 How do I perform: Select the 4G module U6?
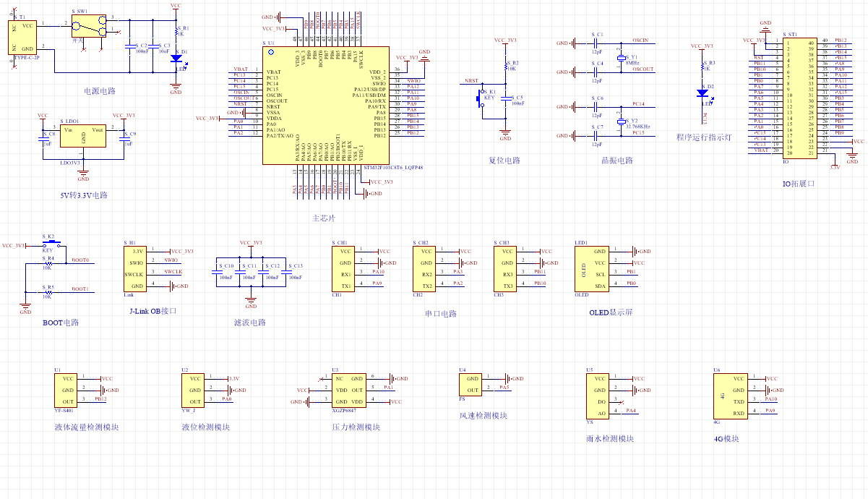731,396
